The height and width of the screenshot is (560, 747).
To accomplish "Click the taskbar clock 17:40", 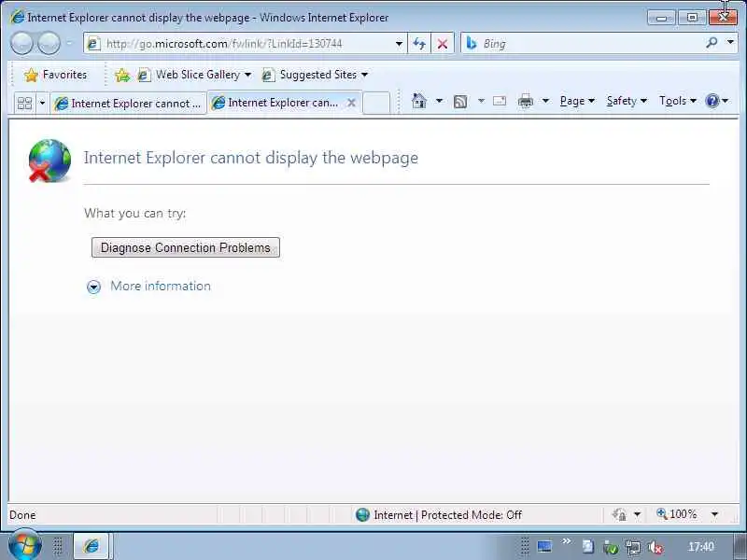I will (701, 547).
